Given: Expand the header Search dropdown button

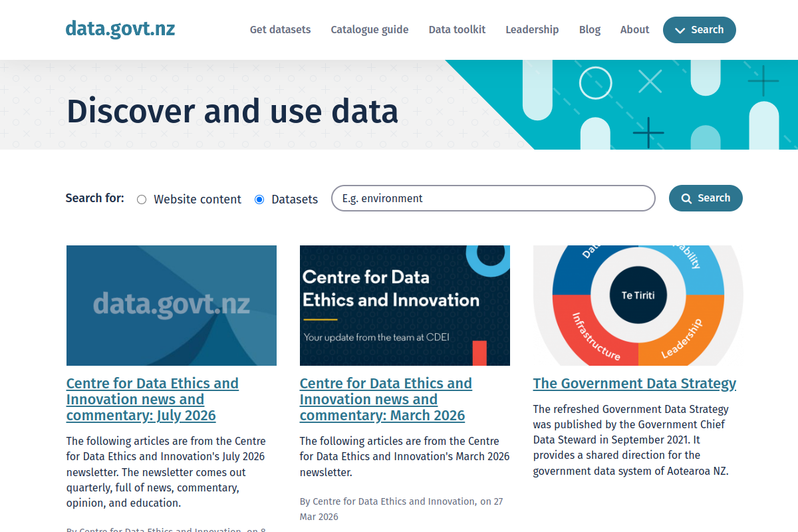Looking at the screenshot, I should pyautogui.click(x=700, y=30).
